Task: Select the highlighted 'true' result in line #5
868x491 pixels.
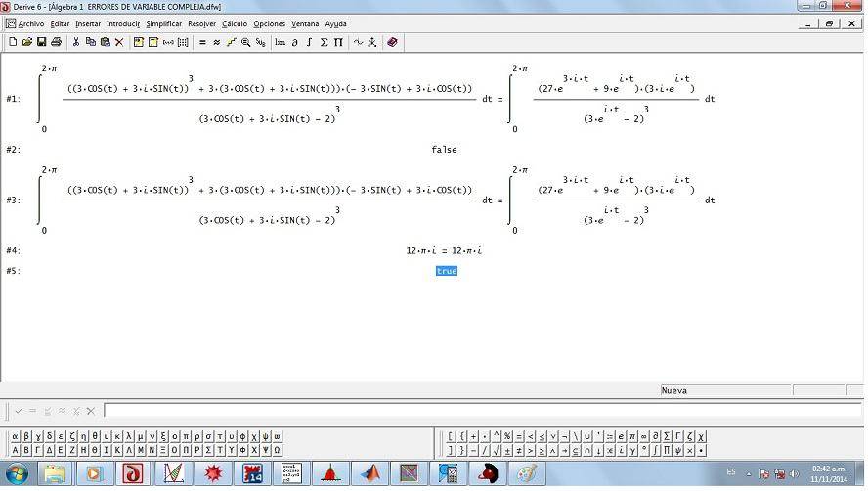Action: coord(447,271)
